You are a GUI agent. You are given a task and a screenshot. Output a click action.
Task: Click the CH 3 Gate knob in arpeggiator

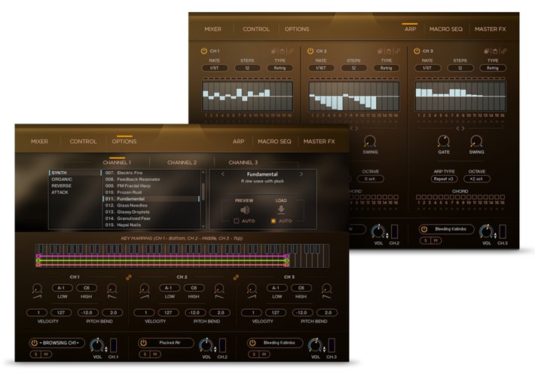click(444, 140)
